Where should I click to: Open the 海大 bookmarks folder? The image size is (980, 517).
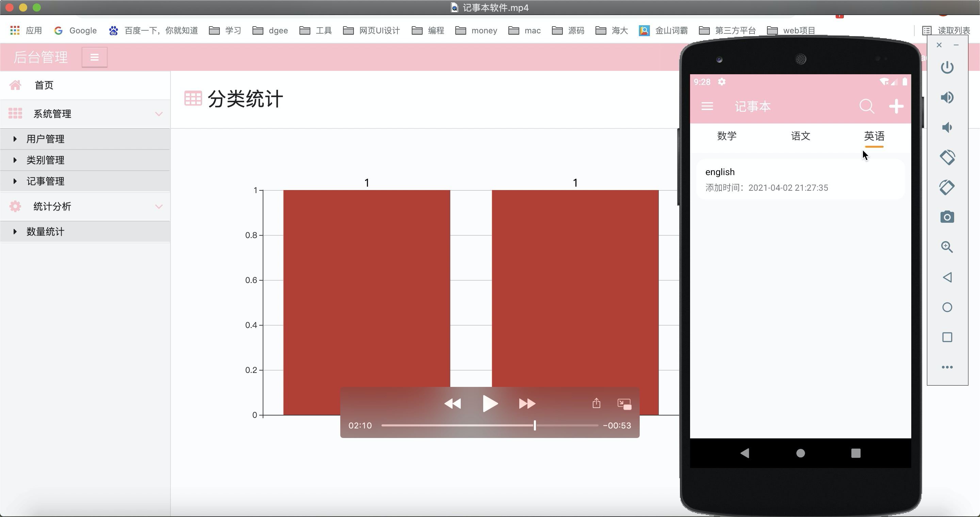tap(612, 30)
